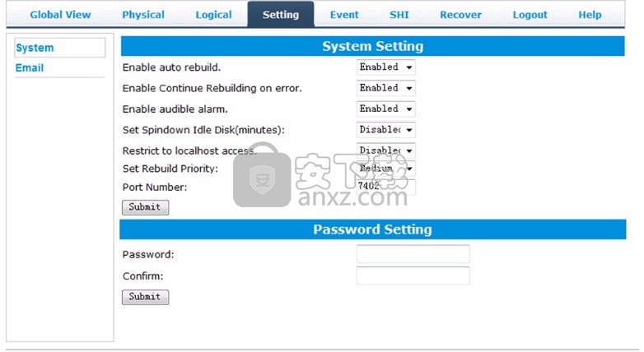Viewport: 644px width, 352px height.
Task: Click the 'Confirm:' label
Action: 142,276
